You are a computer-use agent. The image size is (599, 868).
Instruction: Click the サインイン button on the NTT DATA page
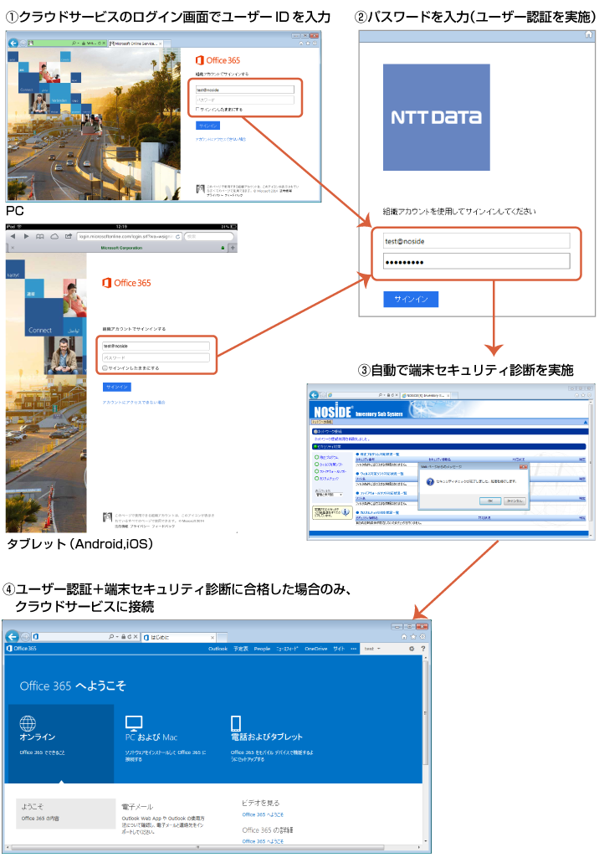pyautogui.click(x=411, y=299)
